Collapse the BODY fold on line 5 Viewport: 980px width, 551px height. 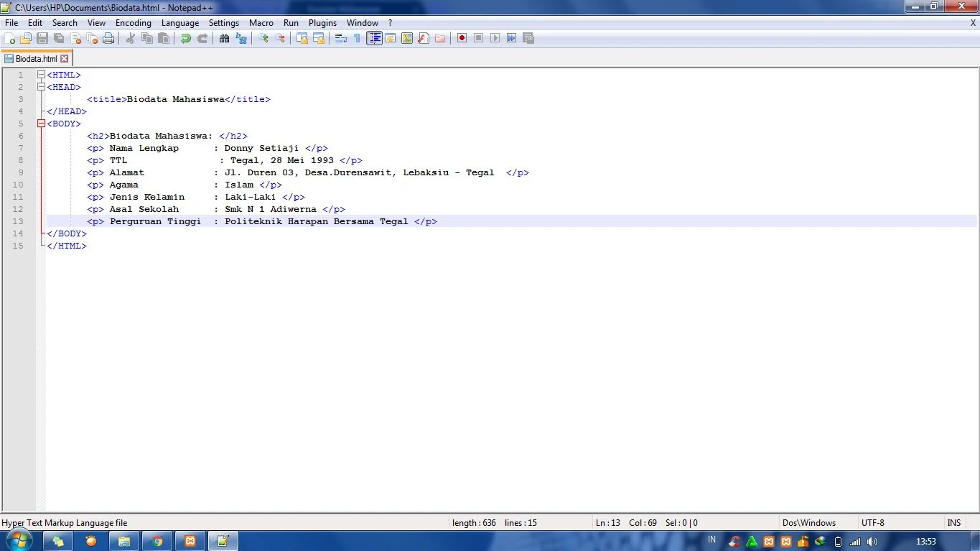coord(41,123)
